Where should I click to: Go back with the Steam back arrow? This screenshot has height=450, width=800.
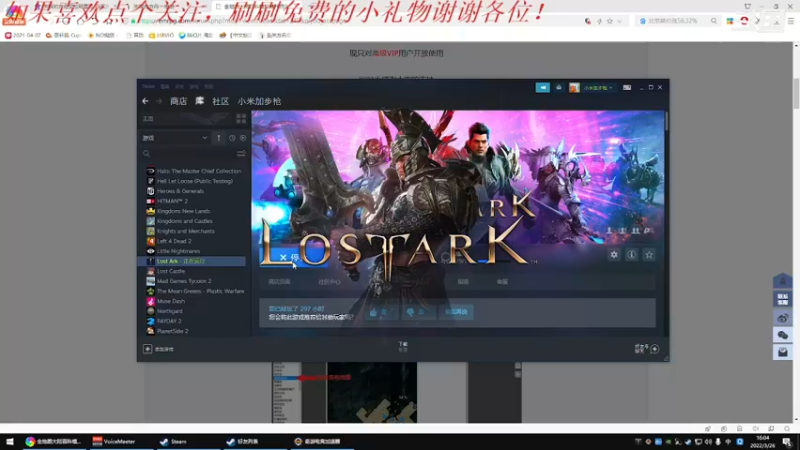(x=145, y=101)
